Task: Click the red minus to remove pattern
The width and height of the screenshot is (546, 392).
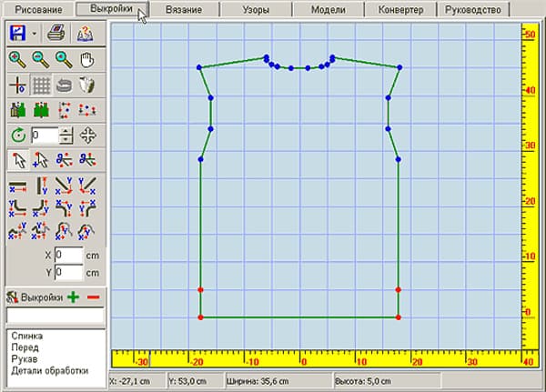Action: click(94, 297)
